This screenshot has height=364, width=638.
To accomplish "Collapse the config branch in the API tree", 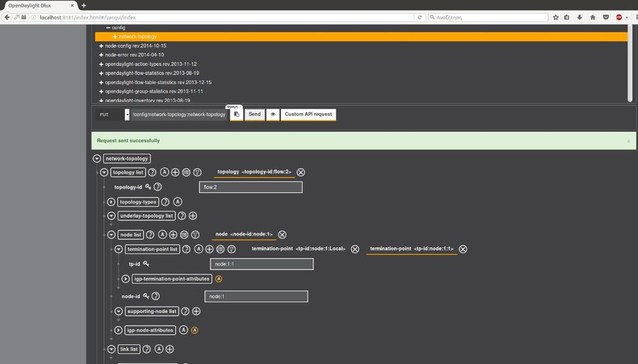I will (x=108, y=27).
